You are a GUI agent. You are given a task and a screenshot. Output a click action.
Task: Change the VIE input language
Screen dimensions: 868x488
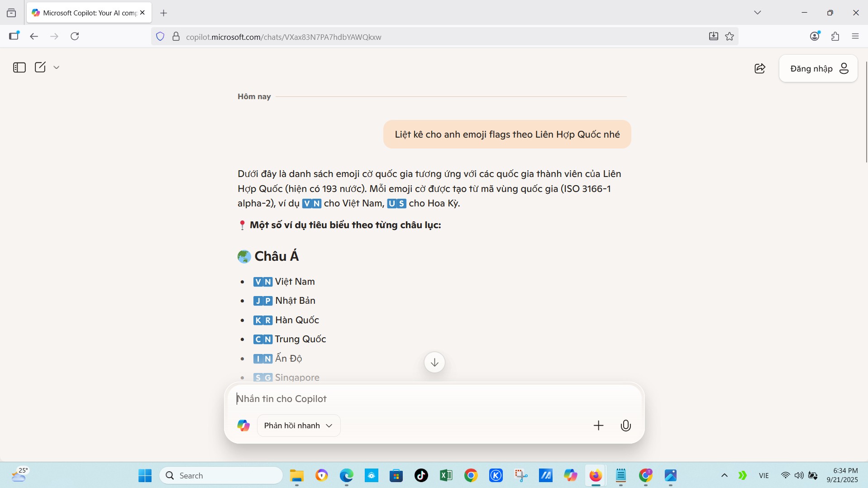point(764,475)
